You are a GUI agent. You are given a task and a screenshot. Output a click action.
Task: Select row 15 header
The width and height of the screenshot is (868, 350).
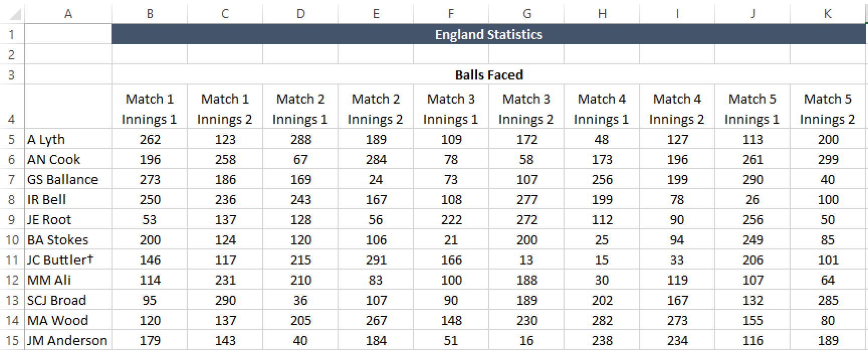[12, 340]
